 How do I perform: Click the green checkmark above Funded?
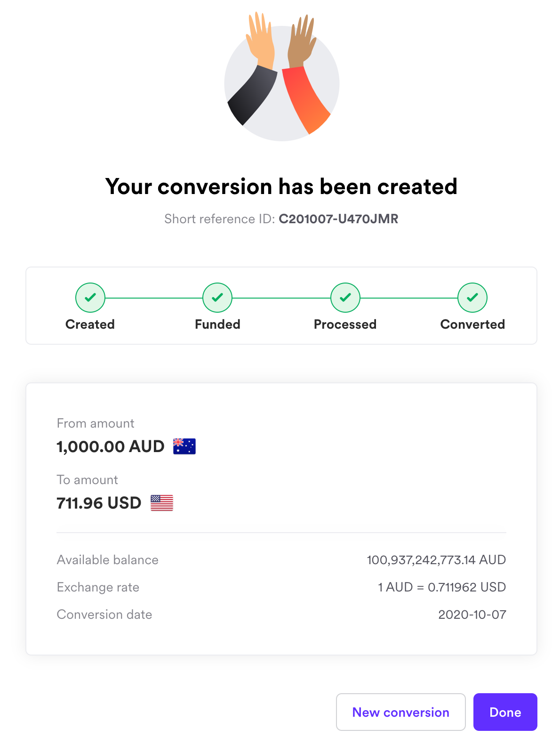pos(217,298)
